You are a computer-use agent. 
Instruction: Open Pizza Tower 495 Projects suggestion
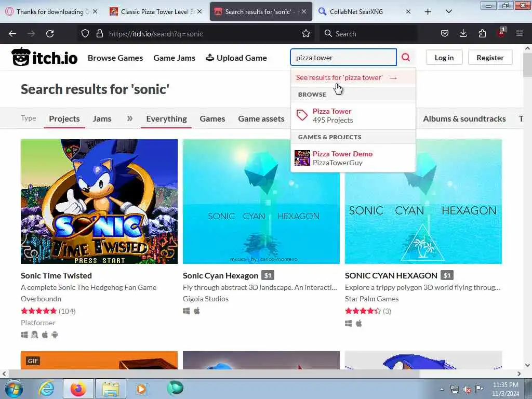point(353,115)
